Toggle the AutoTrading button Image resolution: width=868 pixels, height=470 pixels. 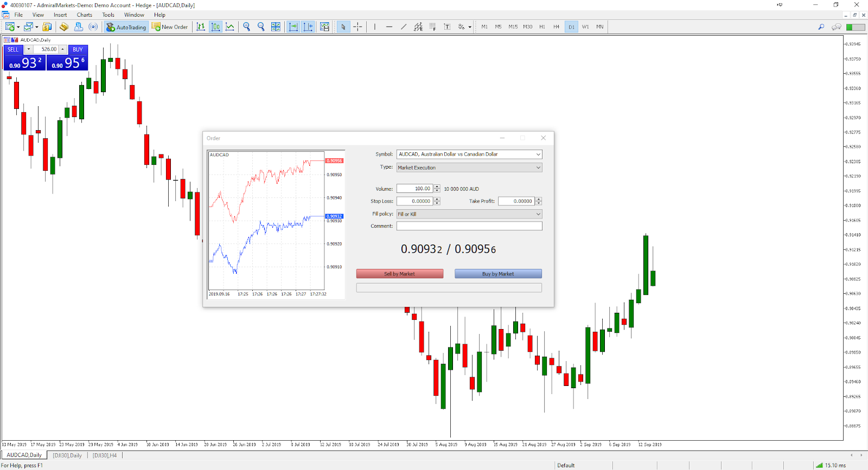click(x=126, y=27)
